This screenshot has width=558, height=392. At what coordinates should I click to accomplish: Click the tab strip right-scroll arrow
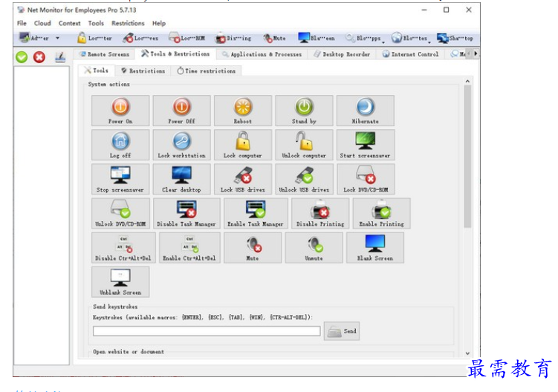[476, 53]
